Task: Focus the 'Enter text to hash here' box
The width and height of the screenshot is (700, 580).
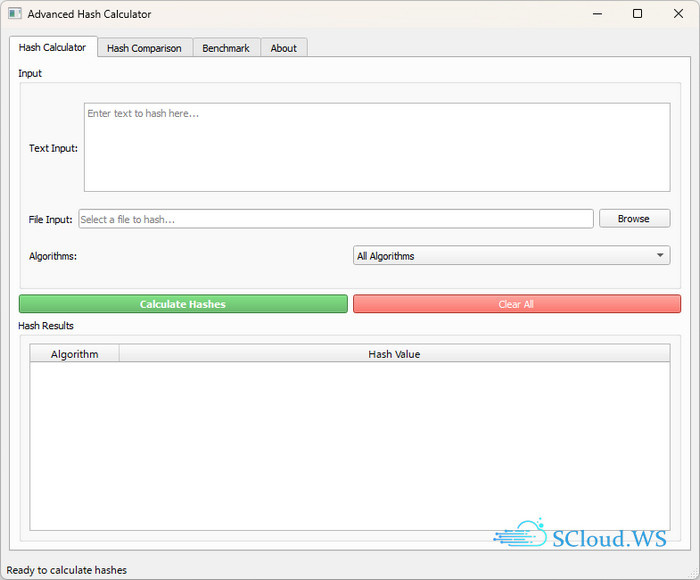Action: [376, 147]
